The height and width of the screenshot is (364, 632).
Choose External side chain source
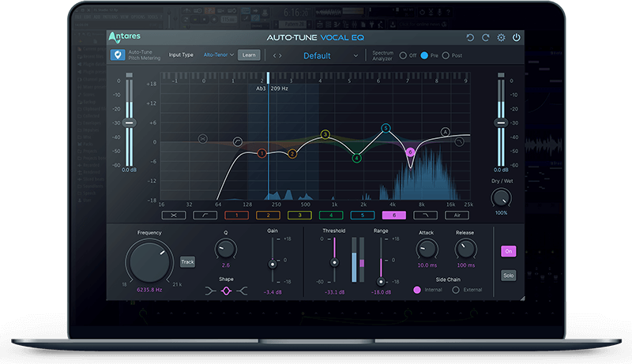tap(456, 290)
